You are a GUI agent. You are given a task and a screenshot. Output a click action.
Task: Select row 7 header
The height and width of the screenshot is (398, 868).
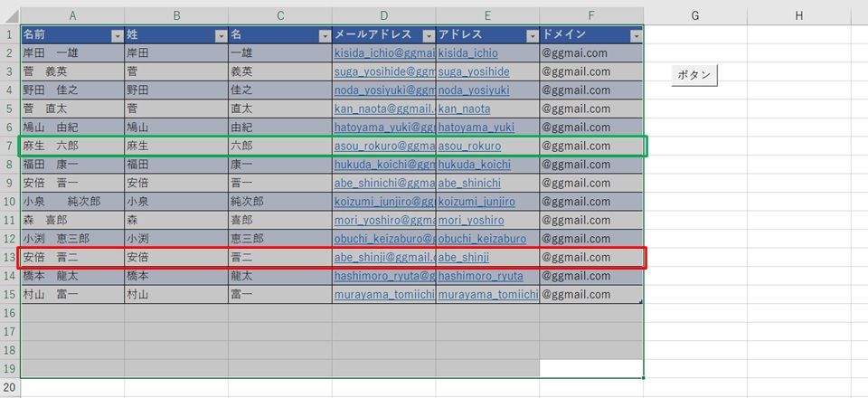(x=10, y=147)
